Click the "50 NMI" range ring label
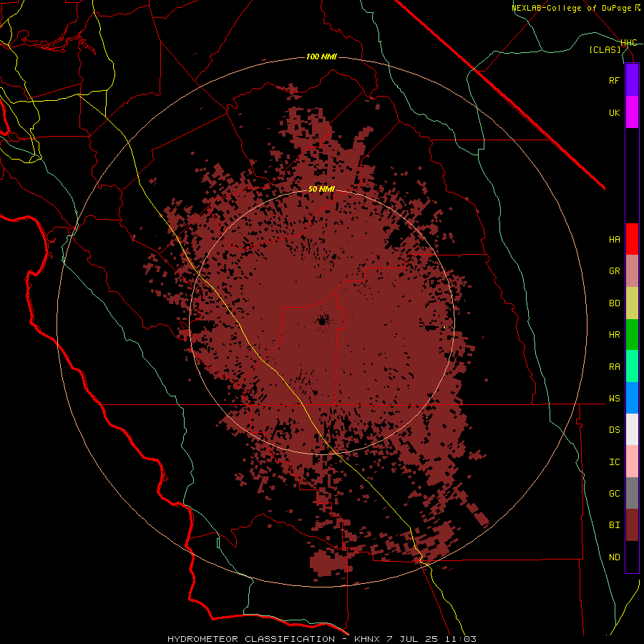644x644 pixels. (x=321, y=189)
